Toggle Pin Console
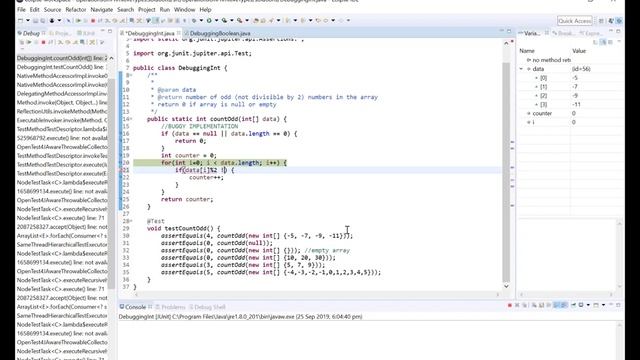The image size is (640, 360). pos(573,305)
